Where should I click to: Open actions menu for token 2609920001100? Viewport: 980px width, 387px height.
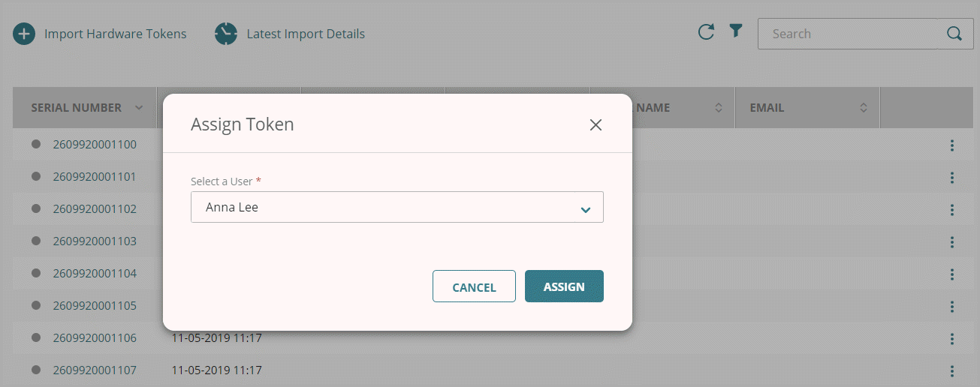(951, 145)
